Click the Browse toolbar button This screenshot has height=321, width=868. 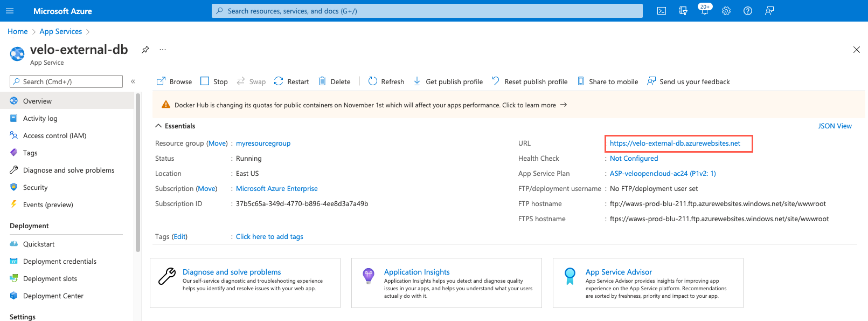[x=174, y=81]
